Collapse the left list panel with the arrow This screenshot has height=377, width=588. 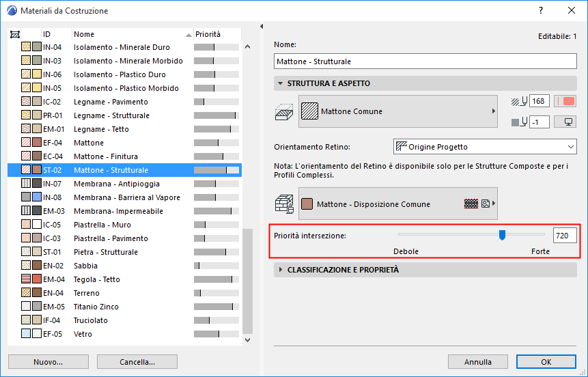tap(262, 26)
